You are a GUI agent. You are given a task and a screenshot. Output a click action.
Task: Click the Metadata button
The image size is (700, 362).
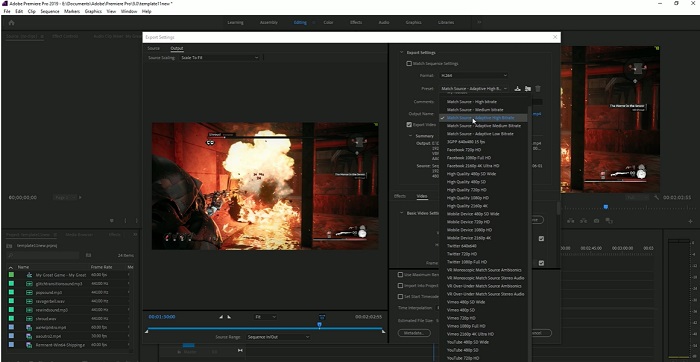[414, 333]
